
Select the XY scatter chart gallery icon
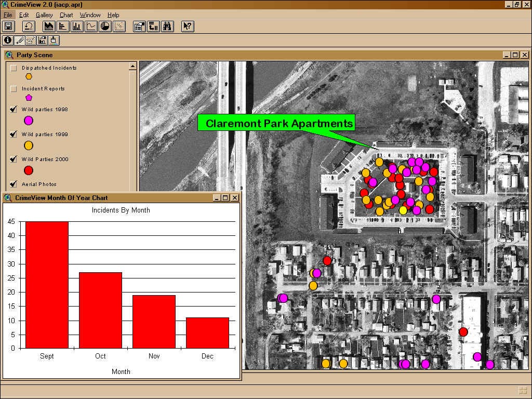coord(119,26)
